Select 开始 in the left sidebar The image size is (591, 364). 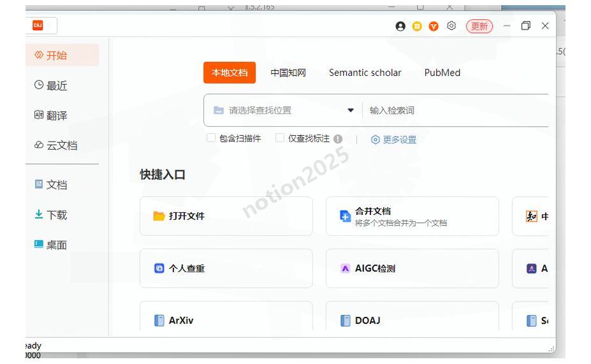tap(62, 55)
